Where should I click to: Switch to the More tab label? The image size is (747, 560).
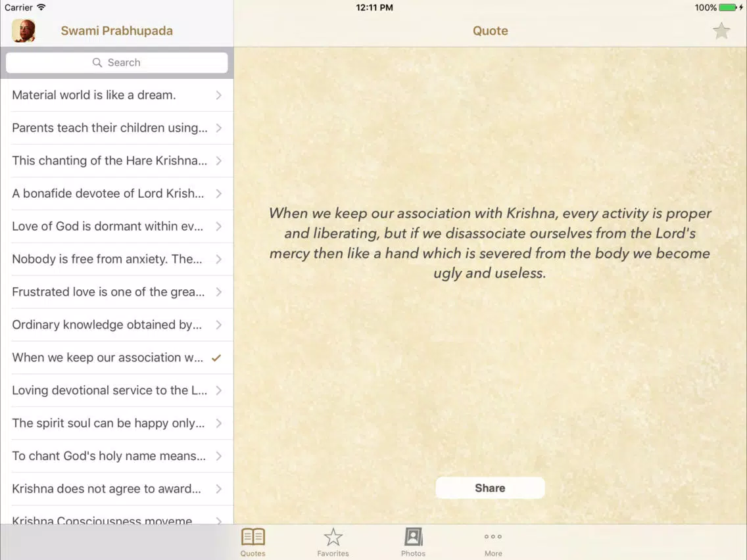pos(493,553)
